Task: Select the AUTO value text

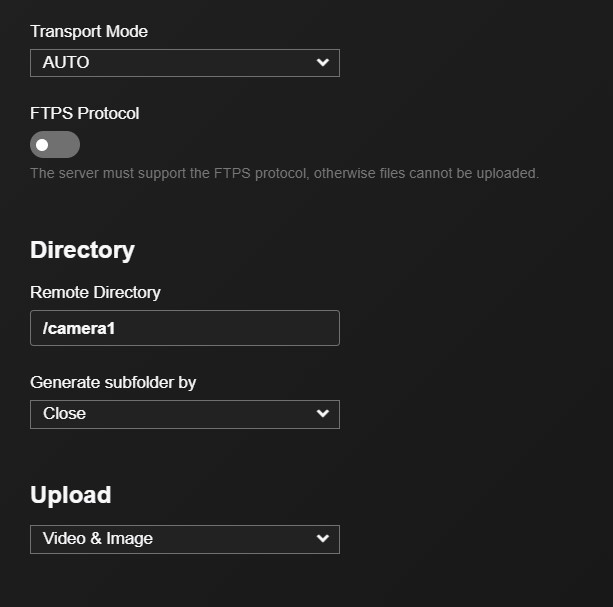Action: coord(66,63)
